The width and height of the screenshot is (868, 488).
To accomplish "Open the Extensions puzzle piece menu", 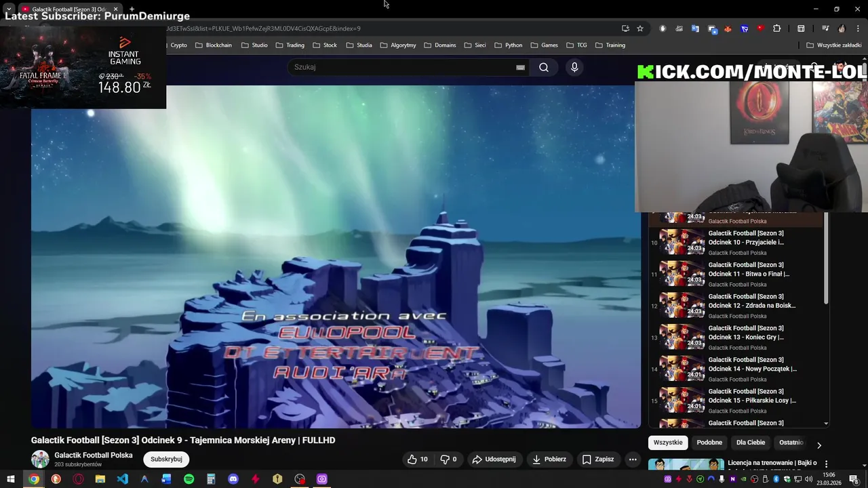I will [x=777, y=28].
